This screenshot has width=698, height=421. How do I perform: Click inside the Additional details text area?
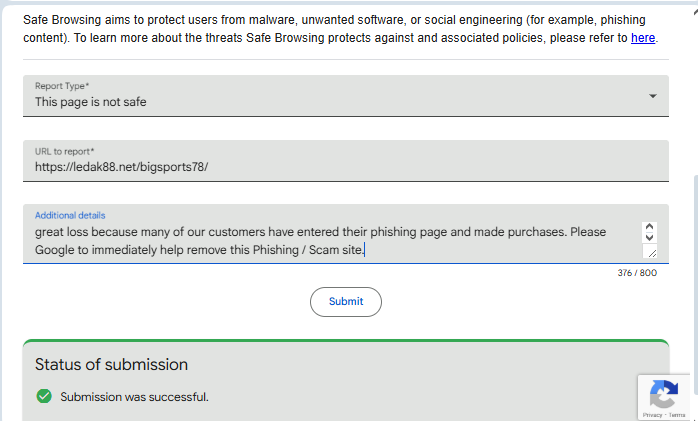tap(330, 240)
